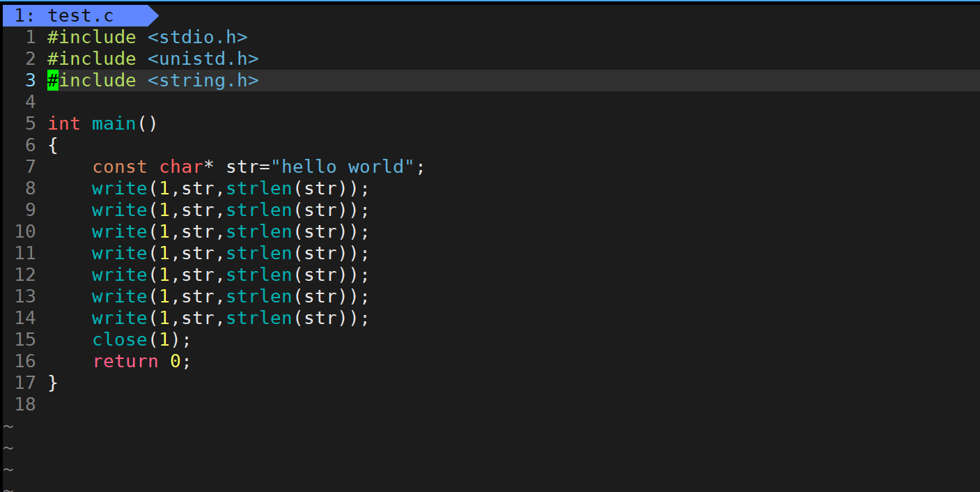Click the "int" keyword before main
This screenshot has height=492, width=980.
(x=64, y=123)
